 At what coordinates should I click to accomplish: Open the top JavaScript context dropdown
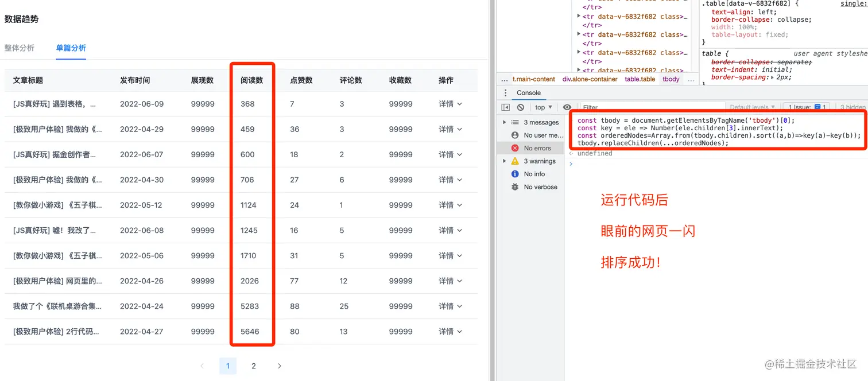542,107
